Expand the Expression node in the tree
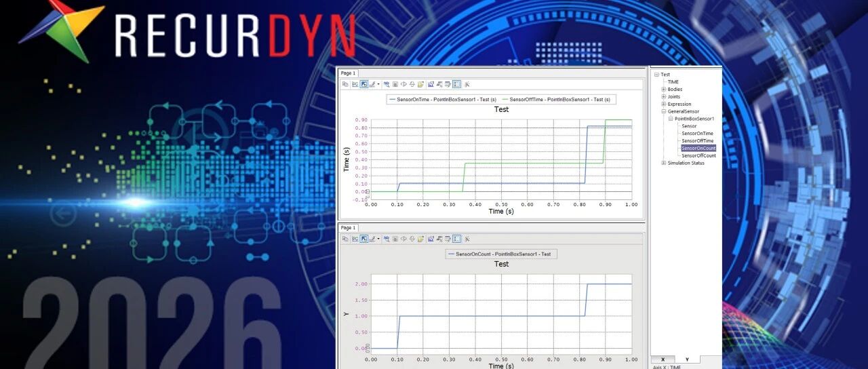Viewport: 868px width, 369px height. tap(663, 104)
